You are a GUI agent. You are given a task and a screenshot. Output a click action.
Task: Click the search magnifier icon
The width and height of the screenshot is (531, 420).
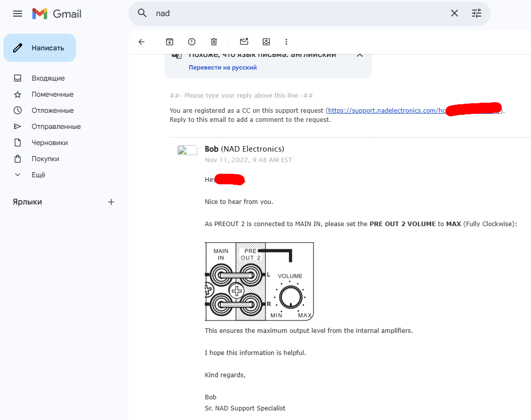tap(142, 14)
